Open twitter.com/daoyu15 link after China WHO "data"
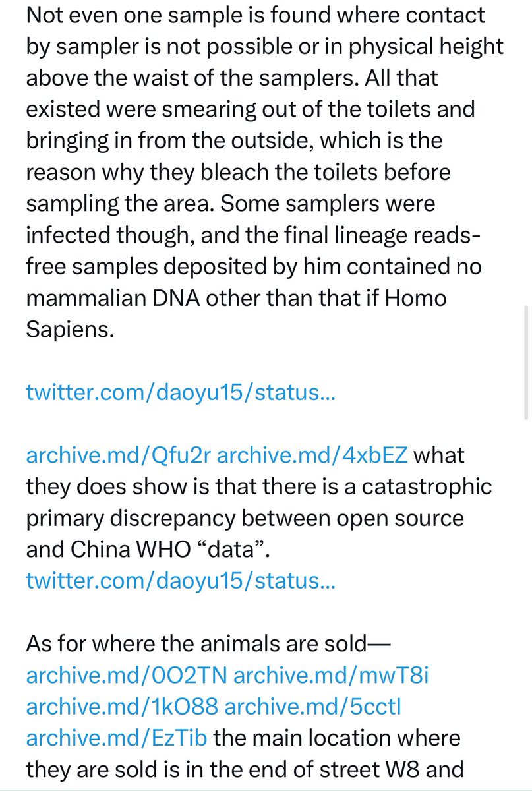Viewport: 532px width, 791px height. coord(181,581)
